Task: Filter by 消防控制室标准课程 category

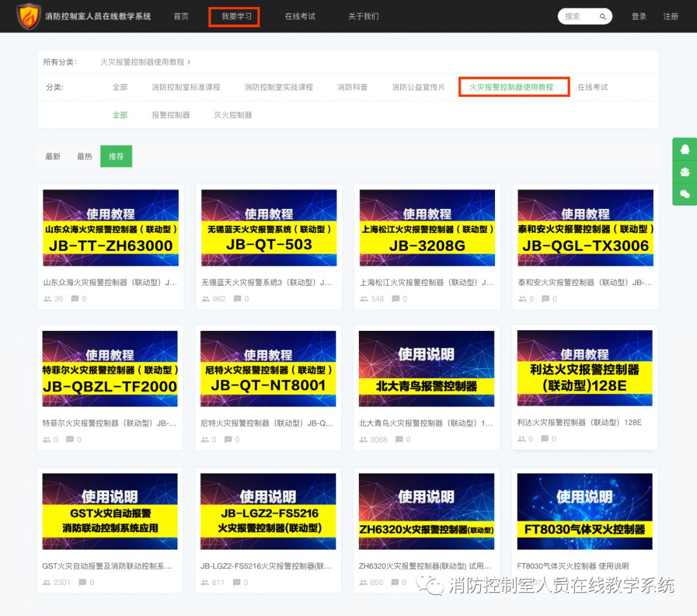Action: (x=186, y=87)
